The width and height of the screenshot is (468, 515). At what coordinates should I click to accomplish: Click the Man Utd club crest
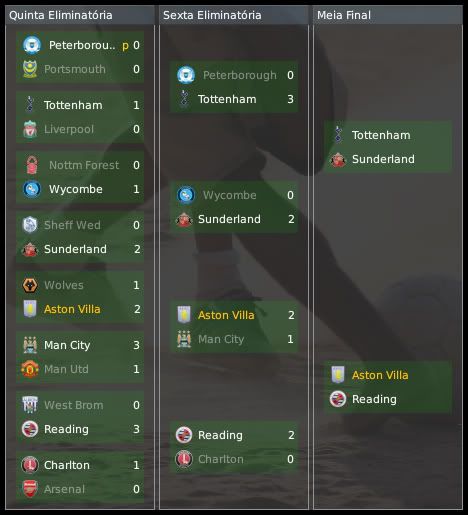pyautogui.click(x=30, y=369)
